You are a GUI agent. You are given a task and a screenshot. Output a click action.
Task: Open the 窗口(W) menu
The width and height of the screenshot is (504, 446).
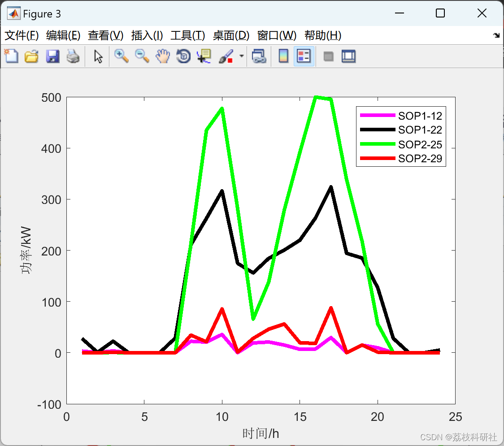tap(277, 35)
